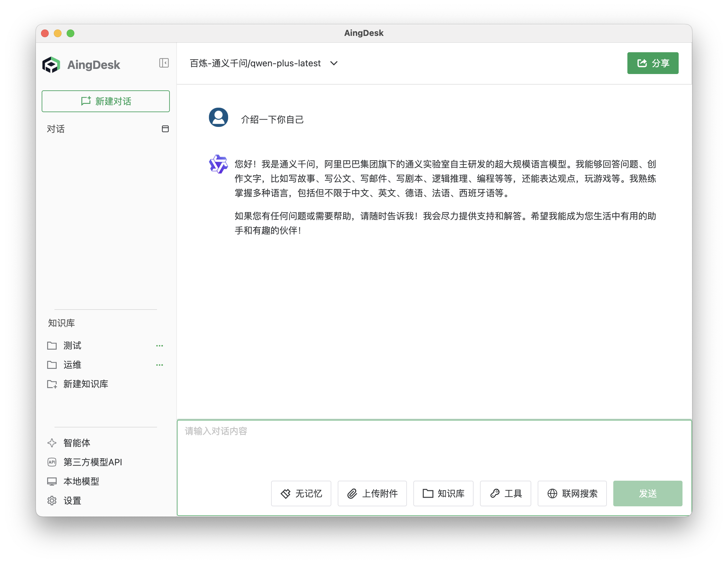Open the 知识库 selector in the input bar

443,493
